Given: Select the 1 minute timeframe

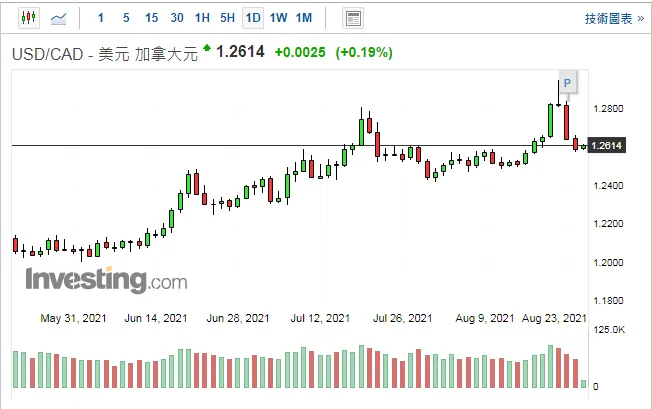Looking at the screenshot, I should (101, 18).
